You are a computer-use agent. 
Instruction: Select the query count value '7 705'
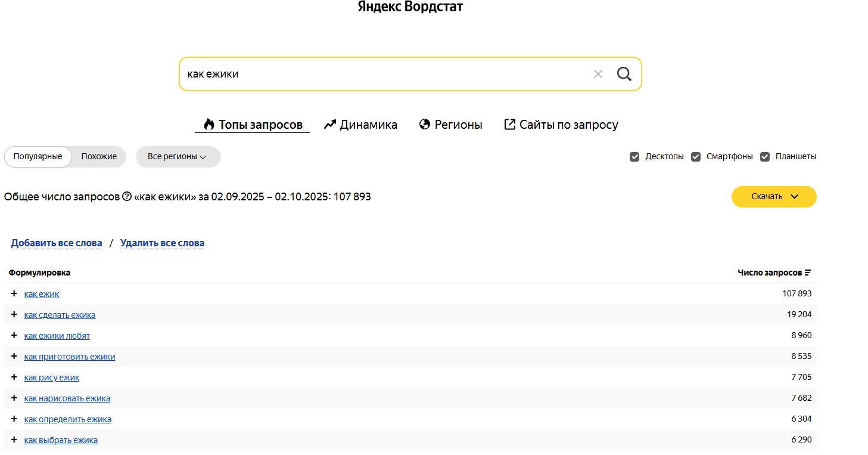coord(801,377)
